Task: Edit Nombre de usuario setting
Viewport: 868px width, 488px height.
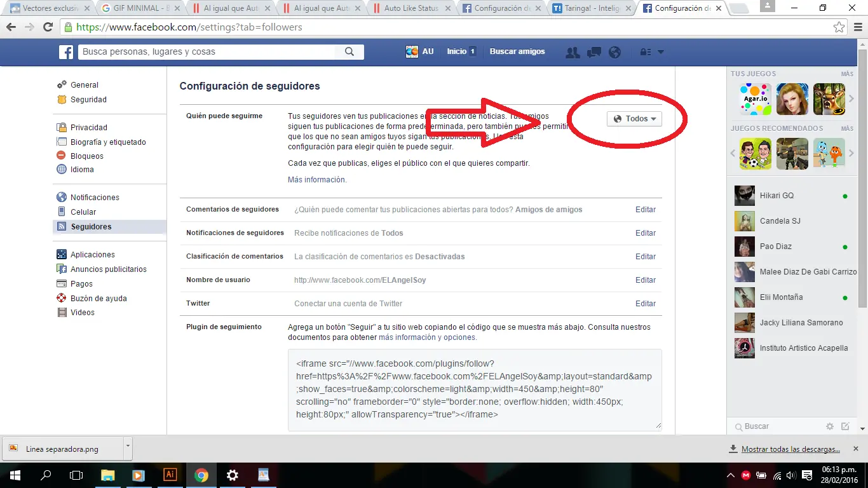Action: (646, 280)
